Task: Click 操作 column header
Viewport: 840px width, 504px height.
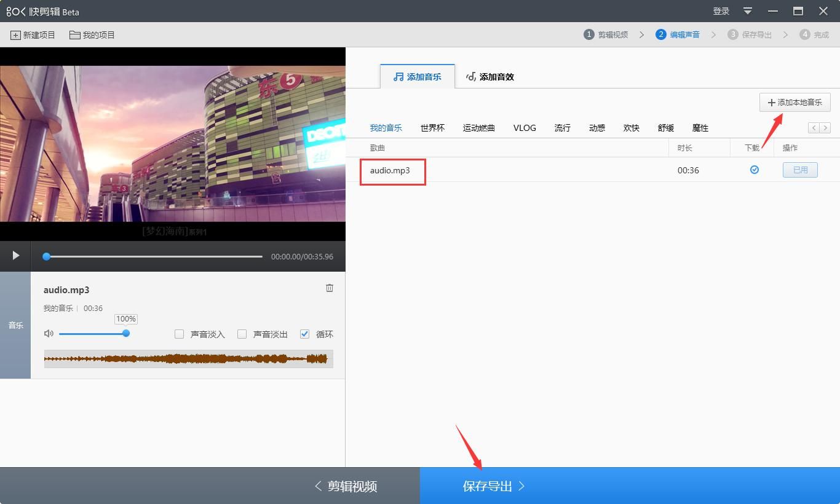Action: 790,148
